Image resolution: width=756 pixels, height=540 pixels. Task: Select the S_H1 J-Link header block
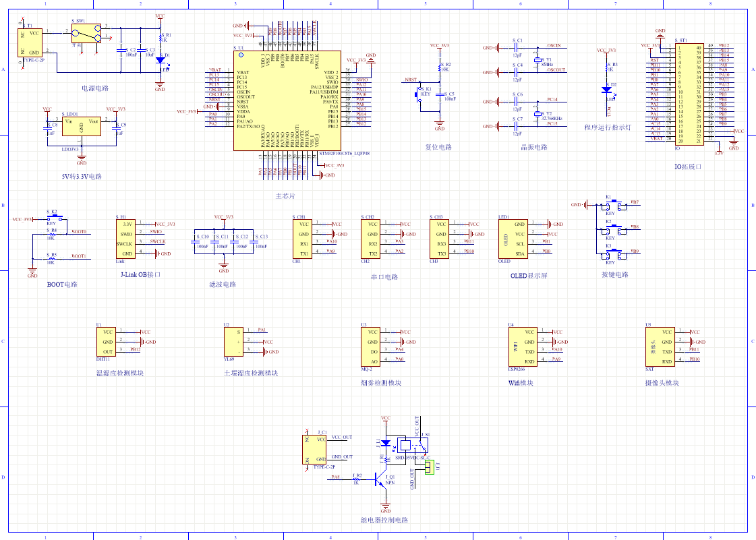(125, 239)
